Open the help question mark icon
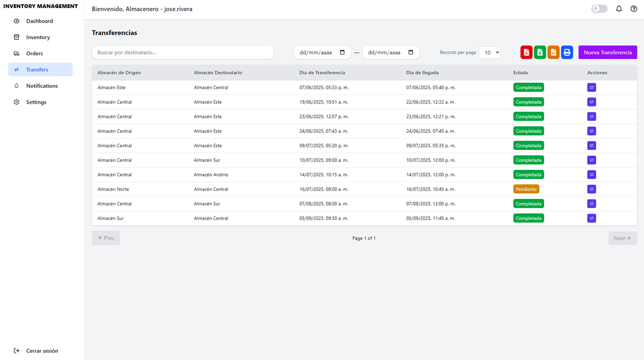This screenshot has height=360, width=644. click(634, 9)
